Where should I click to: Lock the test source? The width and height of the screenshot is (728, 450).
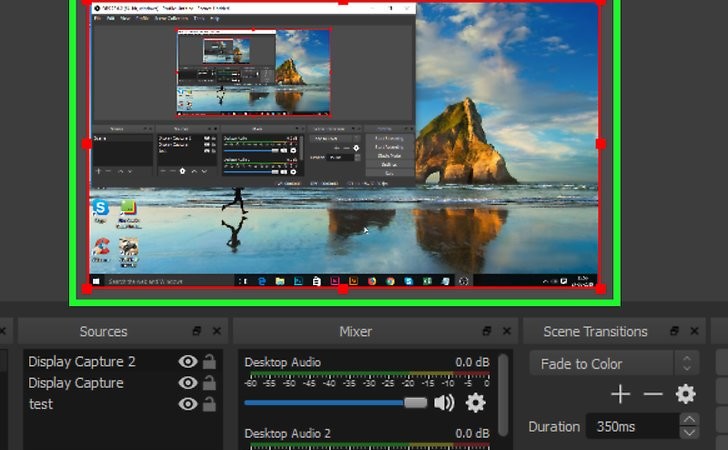209,404
